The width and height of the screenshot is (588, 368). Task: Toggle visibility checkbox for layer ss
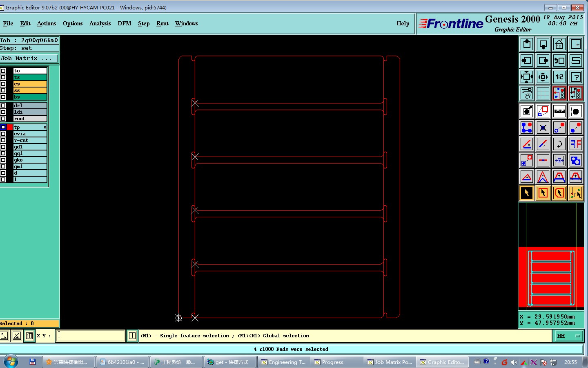point(3,90)
